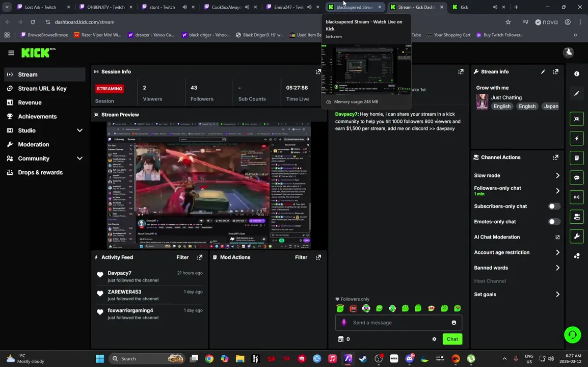Pop out the Session Info panel
The height and width of the screenshot is (367, 588).
[318, 72]
